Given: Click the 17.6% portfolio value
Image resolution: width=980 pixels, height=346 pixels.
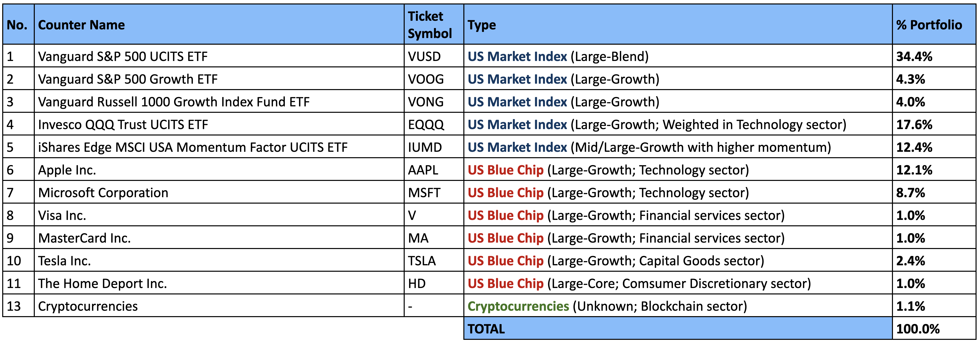Looking at the screenshot, I should coord(914,125).
